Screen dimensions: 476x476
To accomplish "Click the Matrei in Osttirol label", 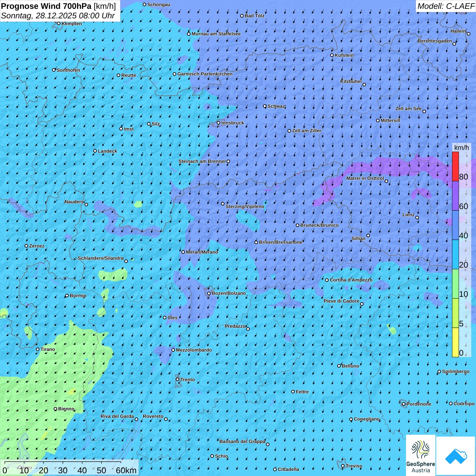I will (365, 178).
